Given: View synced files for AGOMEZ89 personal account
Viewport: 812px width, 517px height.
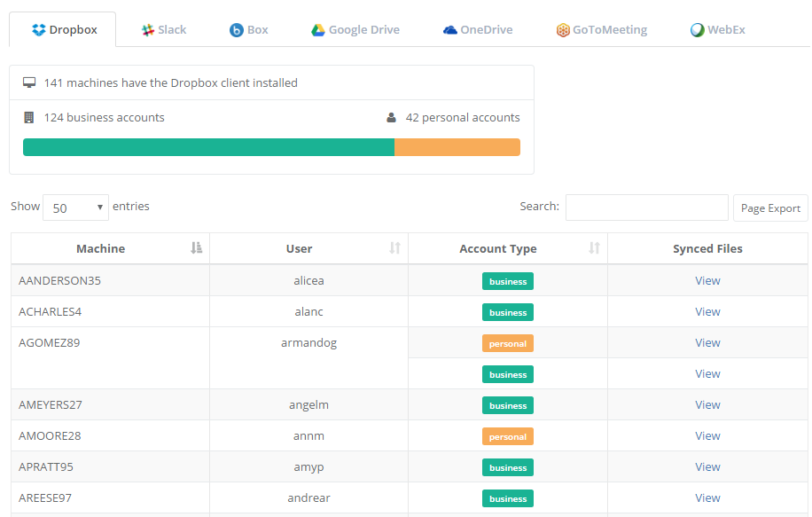Looking at the screenshot, I should click(707, 343).
